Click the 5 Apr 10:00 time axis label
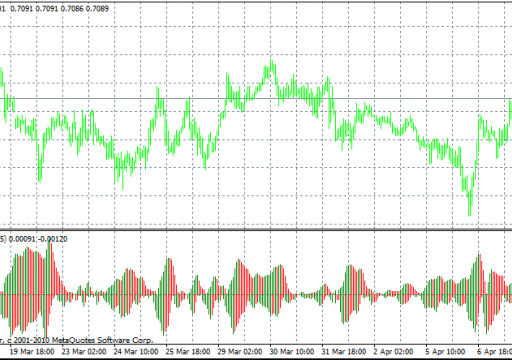512x360 pixels. coord(445,352)
